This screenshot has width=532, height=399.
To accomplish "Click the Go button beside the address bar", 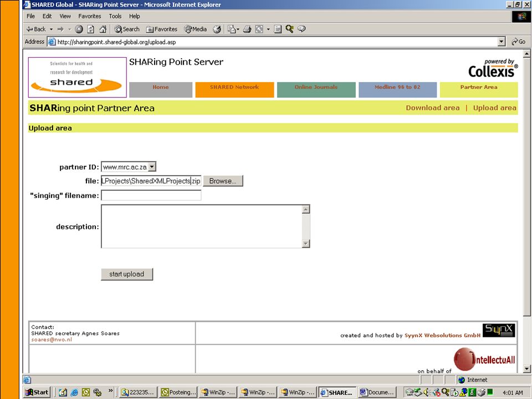I will 519,42.
